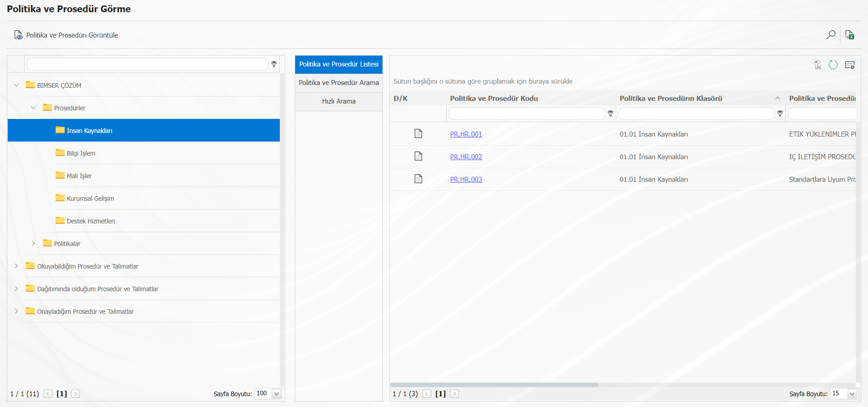Select the Politika ve Prosedür Listesi tab
Image resolution: width=868 pixels, height=407 pixels.
click(339, 64)
